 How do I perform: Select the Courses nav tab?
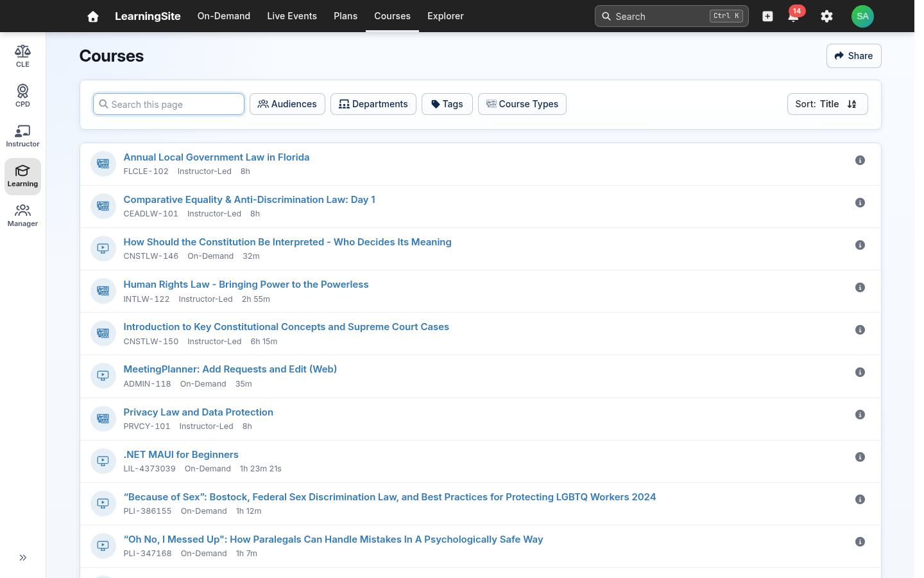[x=392, y=16]
